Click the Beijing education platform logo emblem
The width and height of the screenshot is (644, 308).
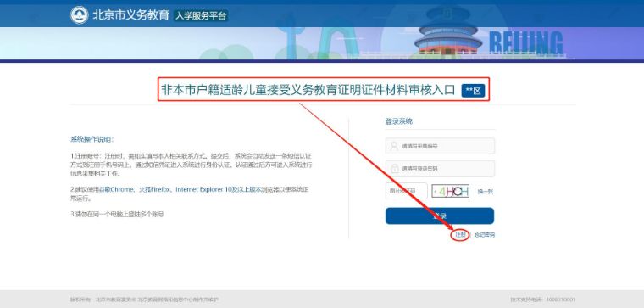(x=80, y=15)
